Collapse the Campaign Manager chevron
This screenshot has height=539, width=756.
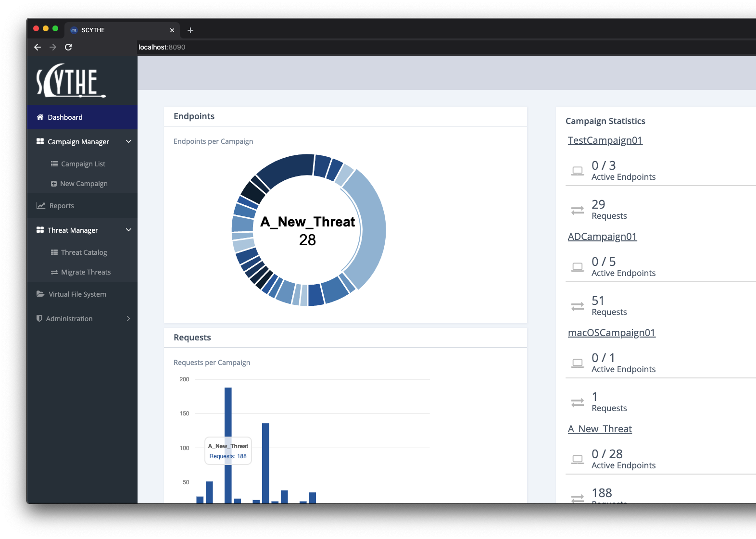coord(128,142)
